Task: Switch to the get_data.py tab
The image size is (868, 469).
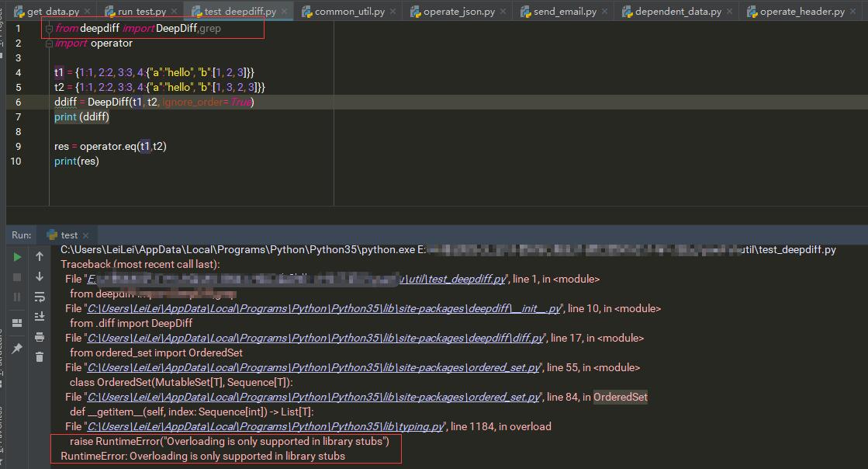Action: pyautogui.click(x=54, y=11)
